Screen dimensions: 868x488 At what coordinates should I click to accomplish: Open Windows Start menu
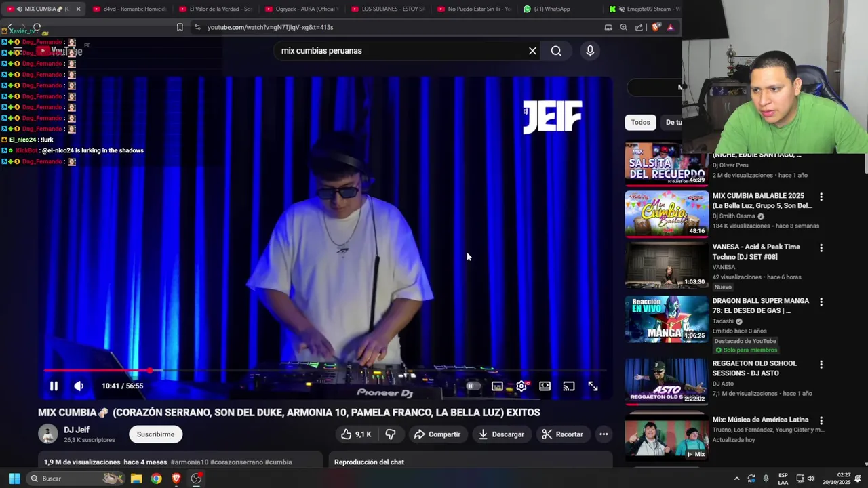[x=14, y=479]
